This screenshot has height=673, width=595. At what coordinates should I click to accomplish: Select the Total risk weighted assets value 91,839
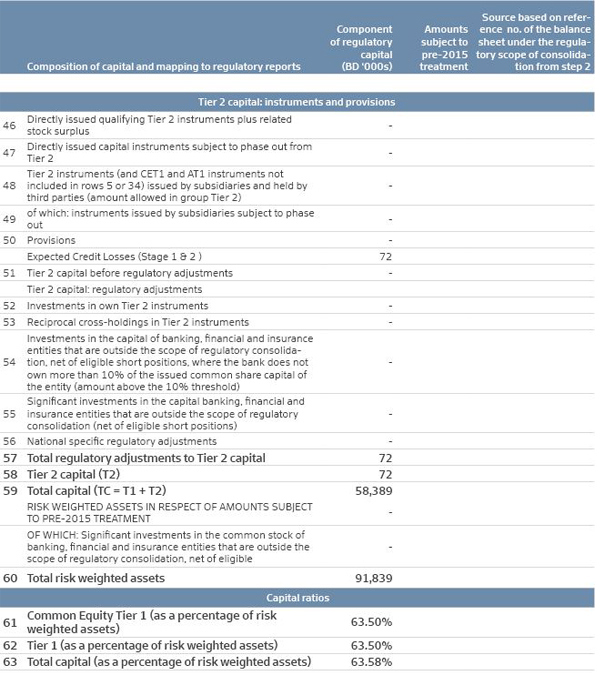[x=373, y=578]
